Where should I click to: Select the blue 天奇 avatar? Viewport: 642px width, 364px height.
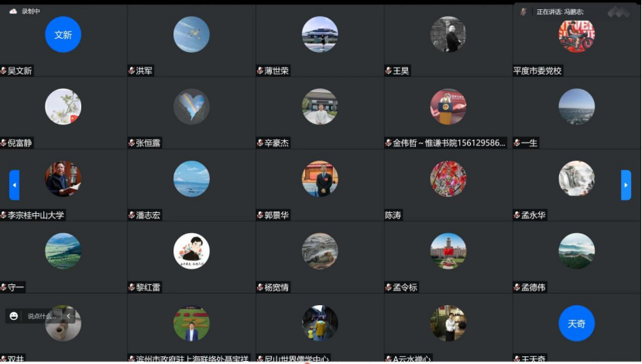point(576,323)
